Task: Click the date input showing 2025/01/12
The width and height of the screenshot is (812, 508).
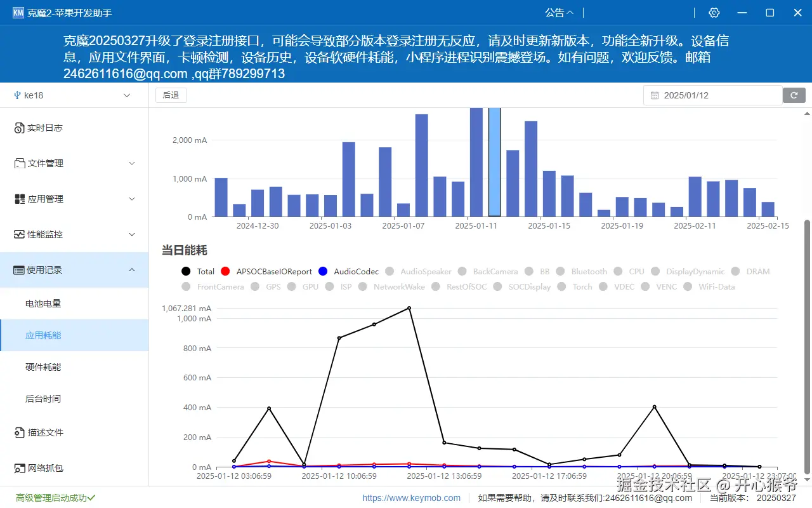Action: coord(713,95)
